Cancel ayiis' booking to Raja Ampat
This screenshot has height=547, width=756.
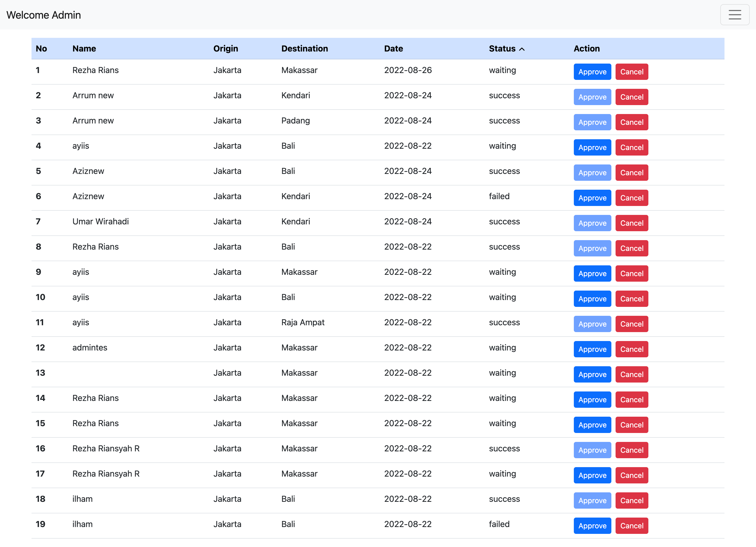632,324
